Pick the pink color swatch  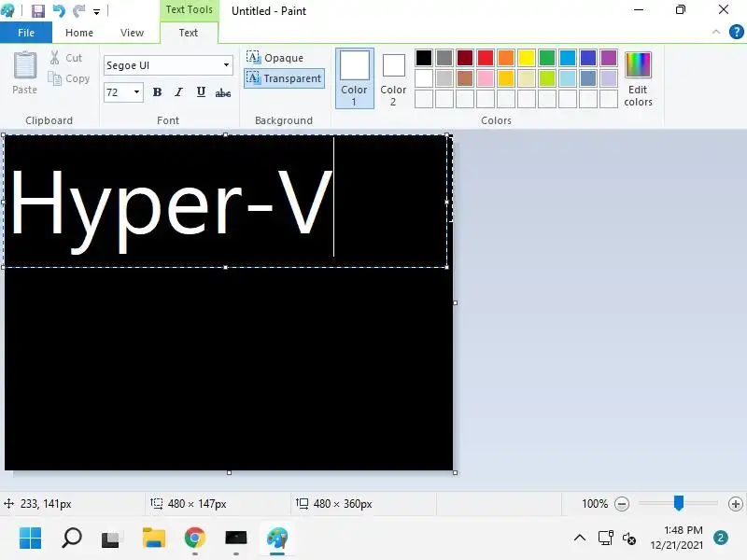coord(486,78)
